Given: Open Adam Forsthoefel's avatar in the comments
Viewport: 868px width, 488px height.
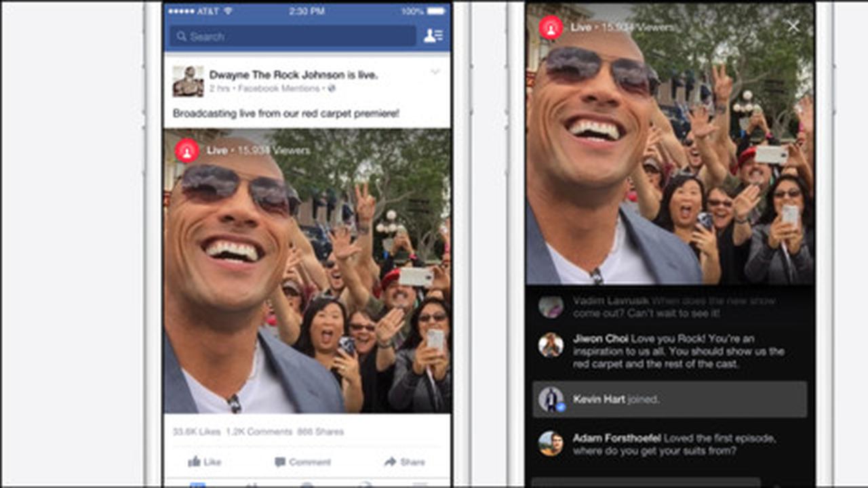Looking at the screenshot, I should 551,443.
